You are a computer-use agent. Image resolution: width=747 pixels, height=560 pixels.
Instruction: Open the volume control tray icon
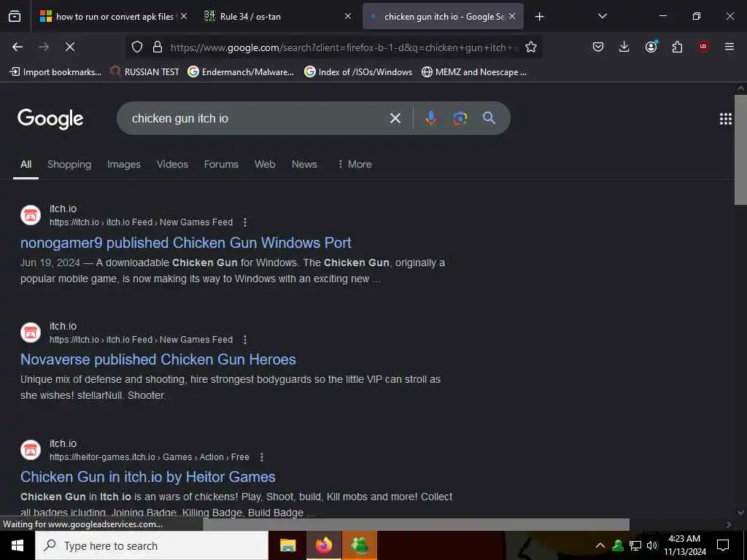click(651, 545)
